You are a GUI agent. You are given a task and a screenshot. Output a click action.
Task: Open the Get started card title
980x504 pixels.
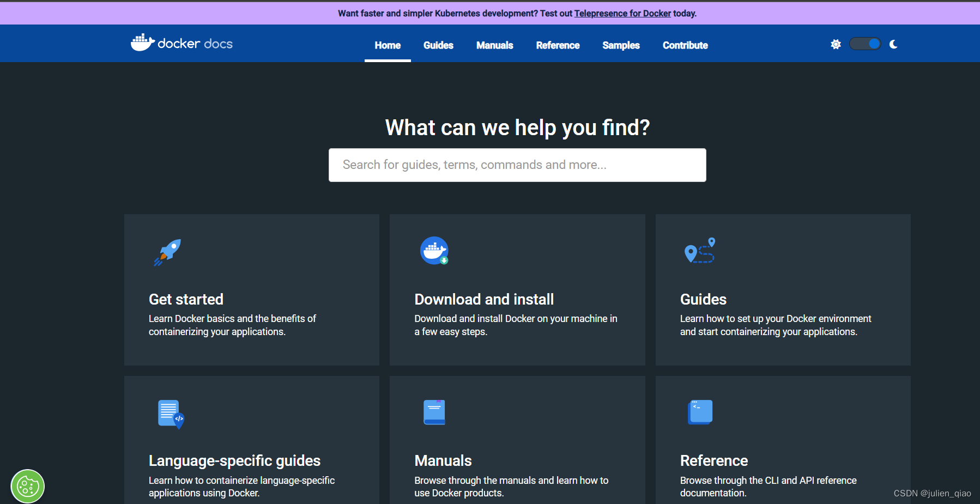click(186, 299)
